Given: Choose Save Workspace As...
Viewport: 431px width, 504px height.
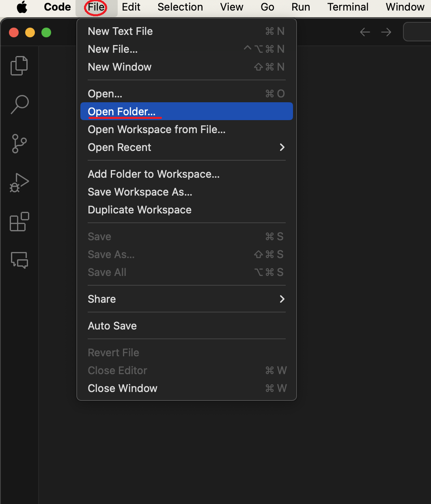Looking at the screenshot, I should tap(187, 192).
